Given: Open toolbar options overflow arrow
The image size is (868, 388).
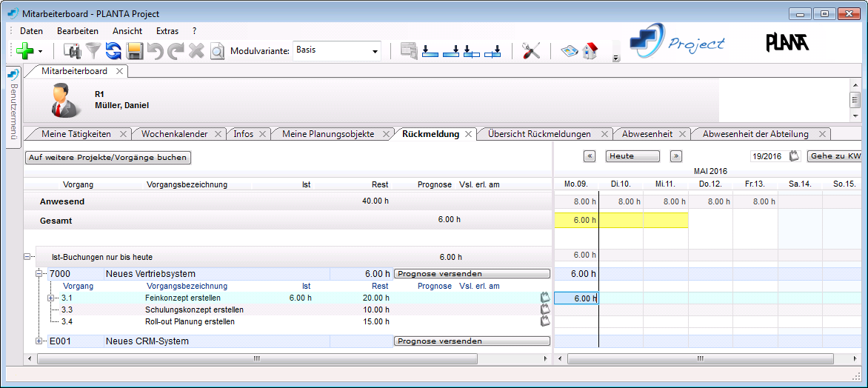Looking at the screenshot, I should [x=616, y=58].
